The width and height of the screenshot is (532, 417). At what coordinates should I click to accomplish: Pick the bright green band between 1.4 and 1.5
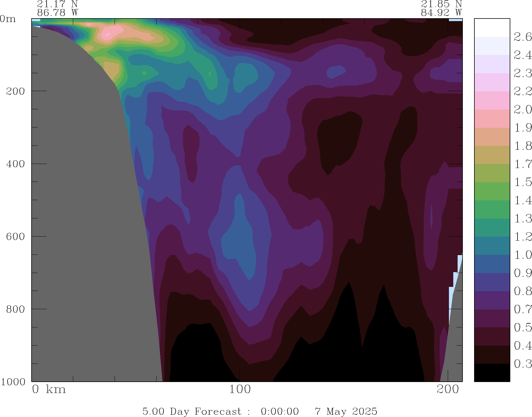click(492, 191)
